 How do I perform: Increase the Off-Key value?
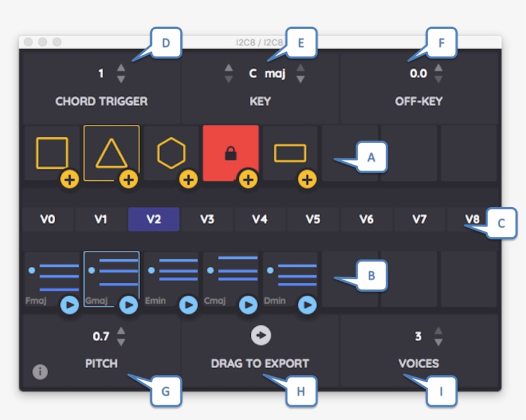(438, 68)
